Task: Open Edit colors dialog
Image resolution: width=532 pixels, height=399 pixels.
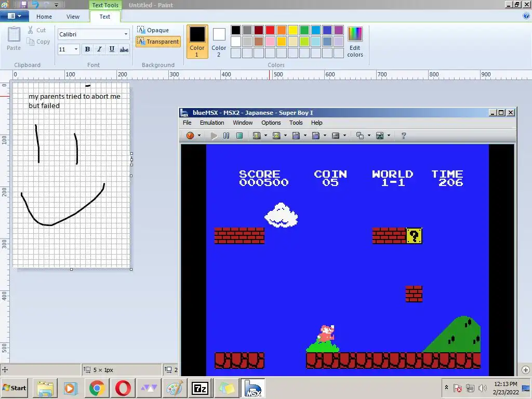Action: (x=355, y=42)
